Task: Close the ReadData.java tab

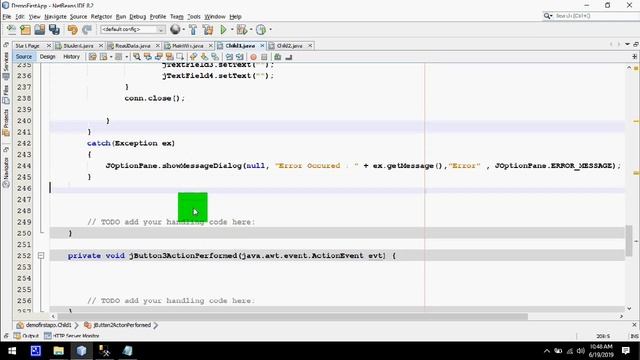Action: (158, 46)
